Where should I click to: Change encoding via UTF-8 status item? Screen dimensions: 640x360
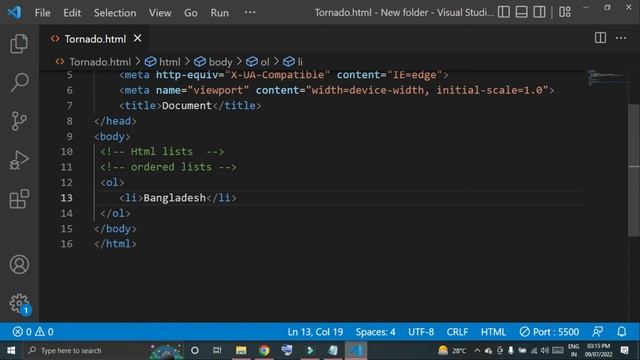point(421,332)
